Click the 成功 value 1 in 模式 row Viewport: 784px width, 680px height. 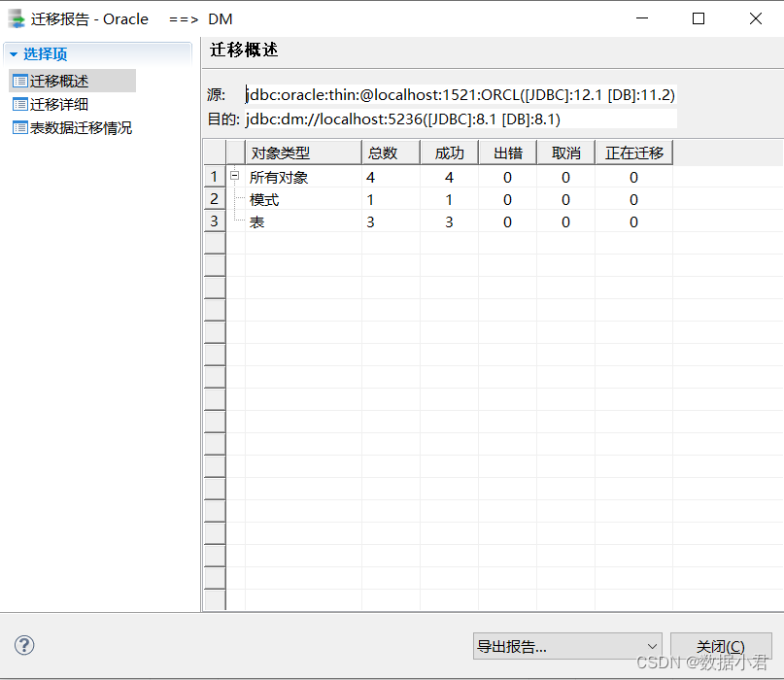449,199
